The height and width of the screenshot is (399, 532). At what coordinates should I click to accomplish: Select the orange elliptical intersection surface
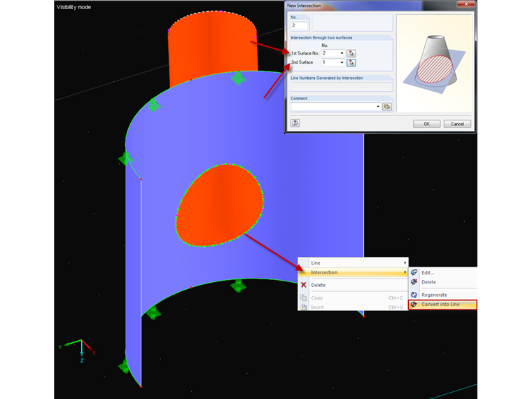[220, 205]
